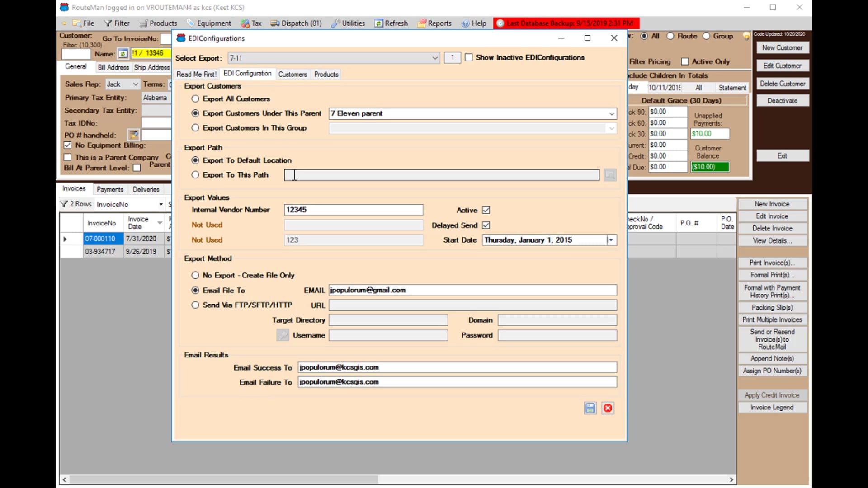Select Export Customers In This Group
Image resolution: width=868 pixels, height=488 pixels.
tap(195, 128)
